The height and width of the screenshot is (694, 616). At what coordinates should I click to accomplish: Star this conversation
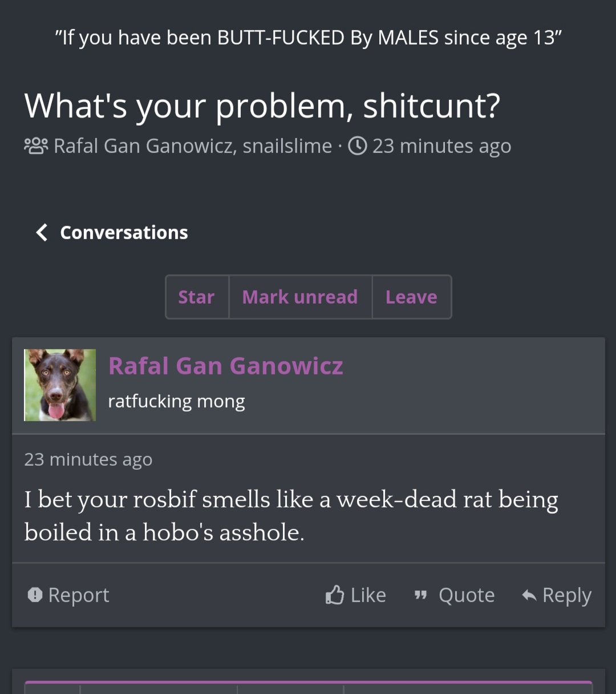tap(196, 297)
